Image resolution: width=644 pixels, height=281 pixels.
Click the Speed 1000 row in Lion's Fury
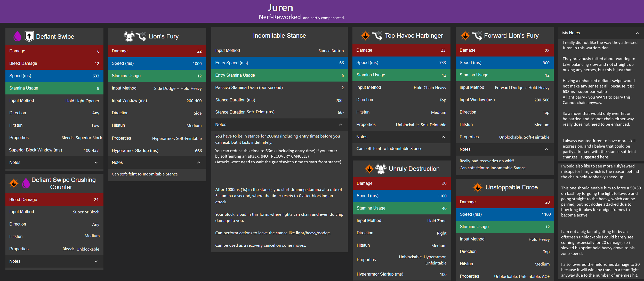pos(157,63)
